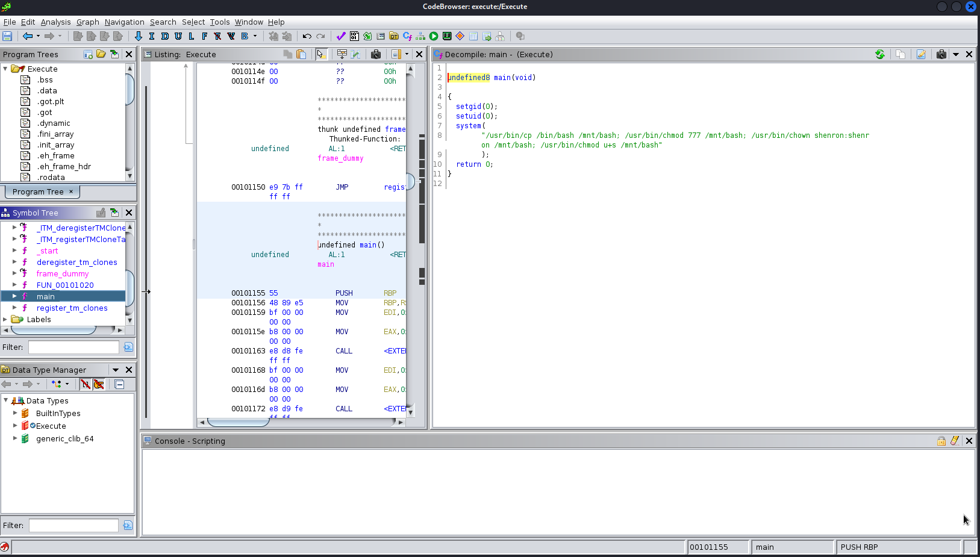Open the Graph menu

point(87,22)
